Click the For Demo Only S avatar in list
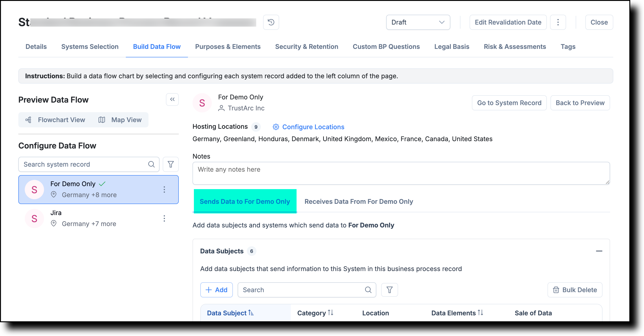 [x=34, y=190]
